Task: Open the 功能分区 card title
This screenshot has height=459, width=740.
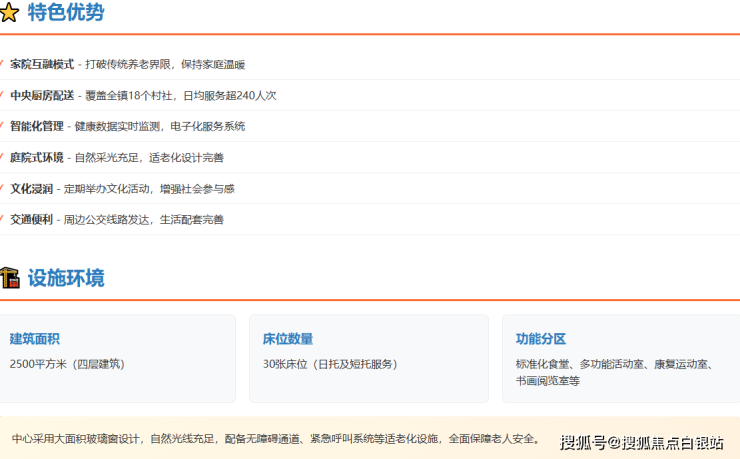Action: [x=541, y=339]
